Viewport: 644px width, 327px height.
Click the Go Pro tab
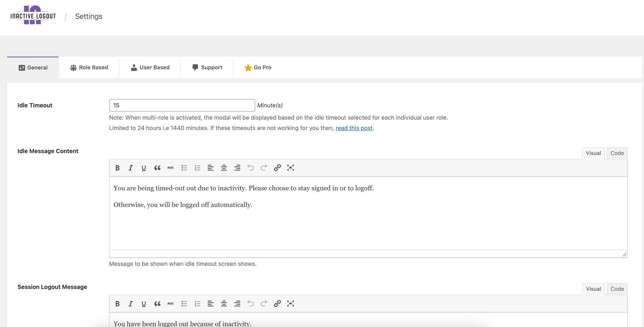(x=258, y=67)
